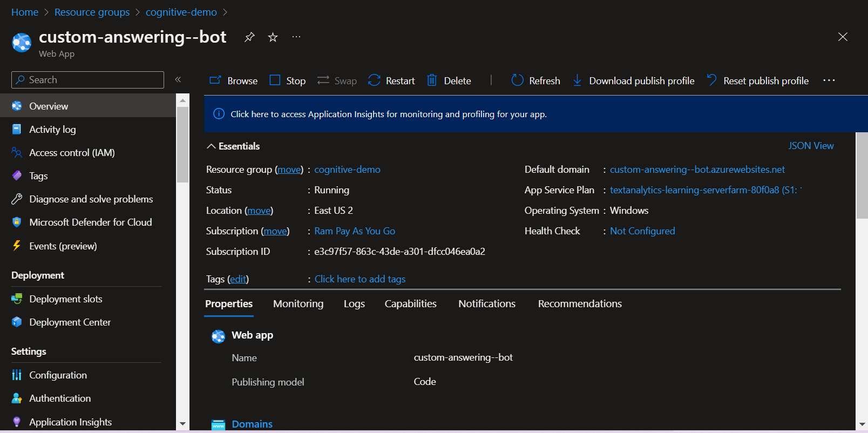Open Events (preview) lightning icon

point(17,246)
